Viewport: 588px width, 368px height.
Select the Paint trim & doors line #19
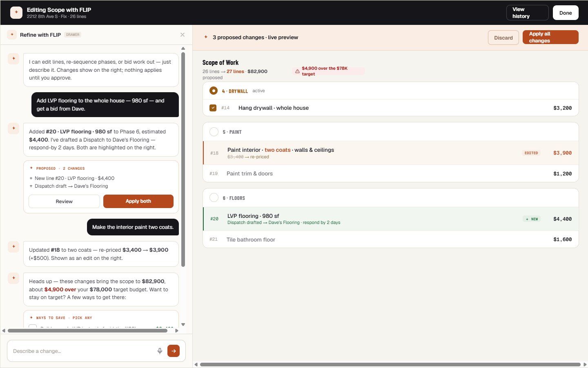click(391, 173)
